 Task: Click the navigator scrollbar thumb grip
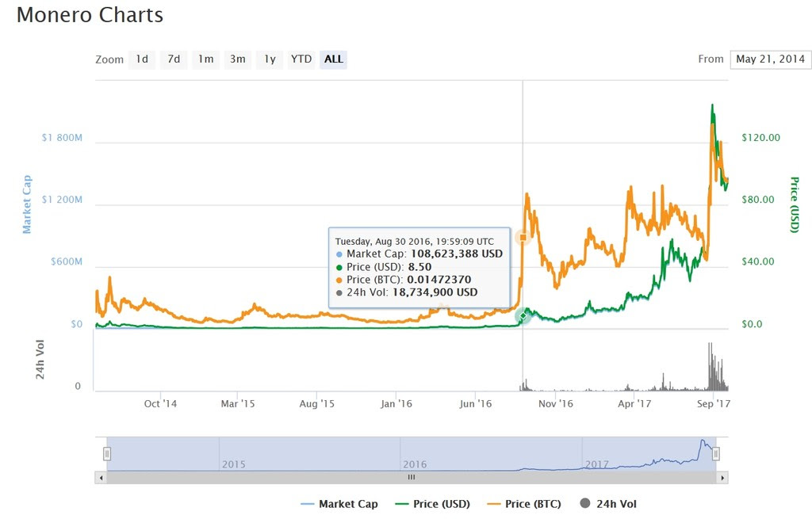point(412,478)
